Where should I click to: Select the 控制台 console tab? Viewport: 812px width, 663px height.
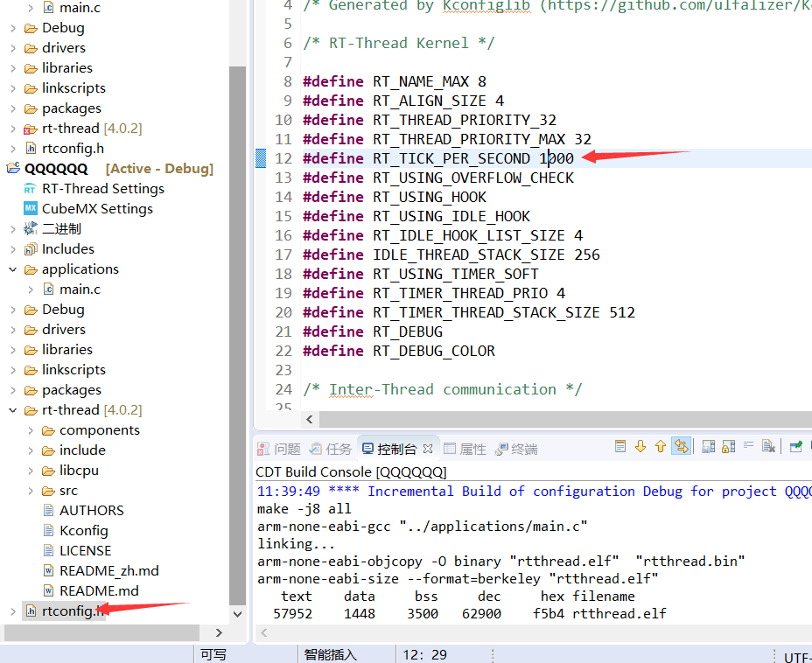click(396, 449)
